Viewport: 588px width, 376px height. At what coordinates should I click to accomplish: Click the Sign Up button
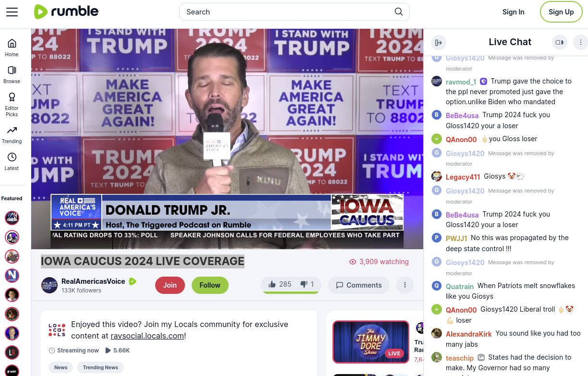(x=561, y=12)
